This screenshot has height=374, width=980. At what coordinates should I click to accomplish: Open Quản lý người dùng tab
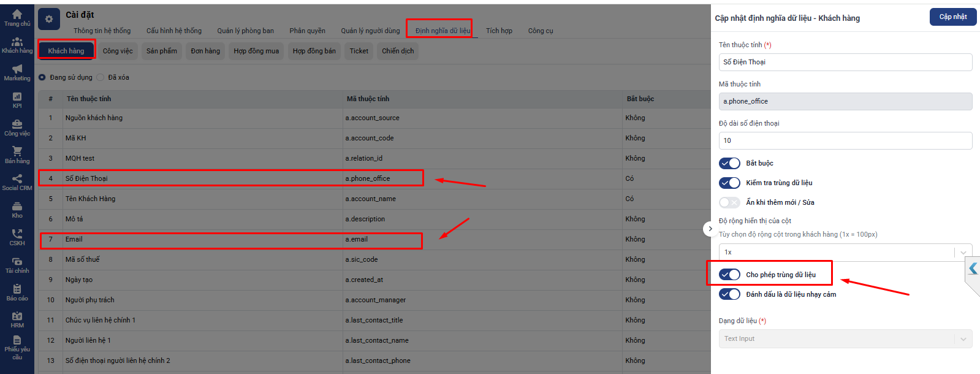pyautogui.click(x=371, y=31)
